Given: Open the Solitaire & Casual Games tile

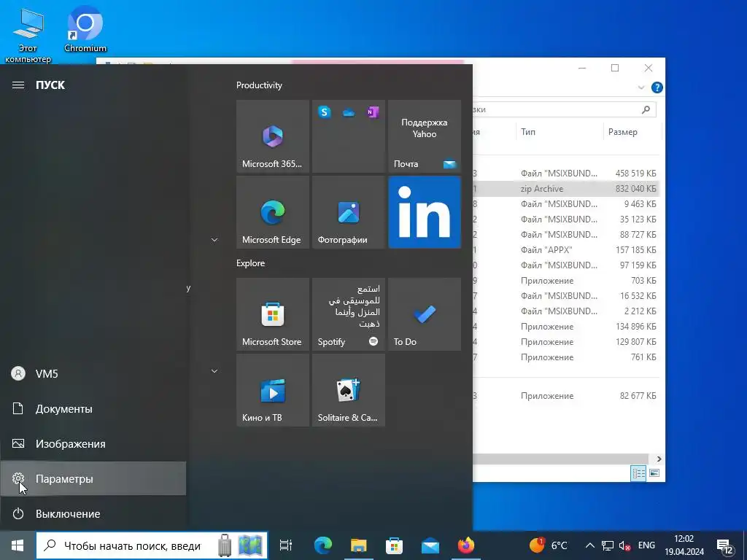Looking at the screenshot, I should [348, 390].
